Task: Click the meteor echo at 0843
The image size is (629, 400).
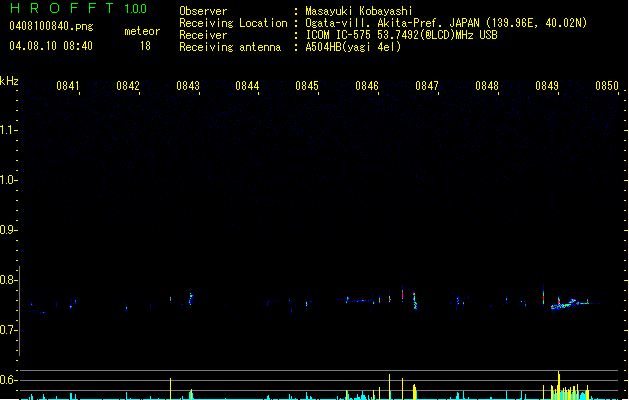Action: 191,299
